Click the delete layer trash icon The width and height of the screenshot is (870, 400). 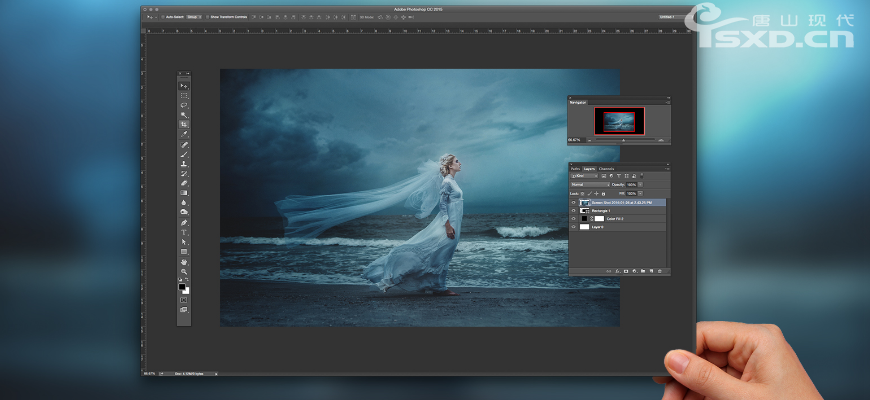(661, 271)
